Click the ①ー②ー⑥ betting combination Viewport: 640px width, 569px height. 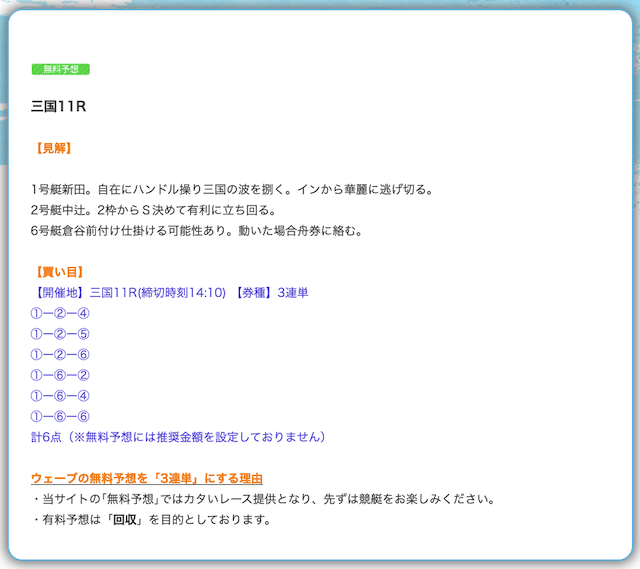(x=60, y=354)
